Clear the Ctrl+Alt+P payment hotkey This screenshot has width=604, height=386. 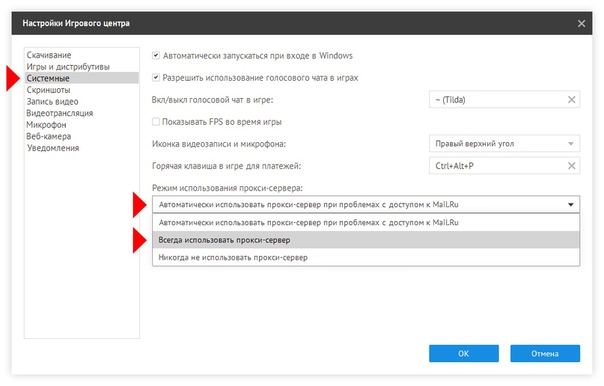571,166
